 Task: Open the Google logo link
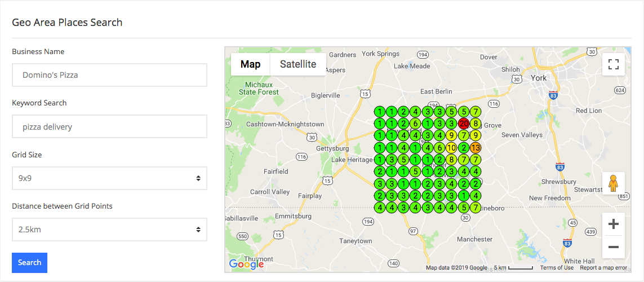[246, 264]
